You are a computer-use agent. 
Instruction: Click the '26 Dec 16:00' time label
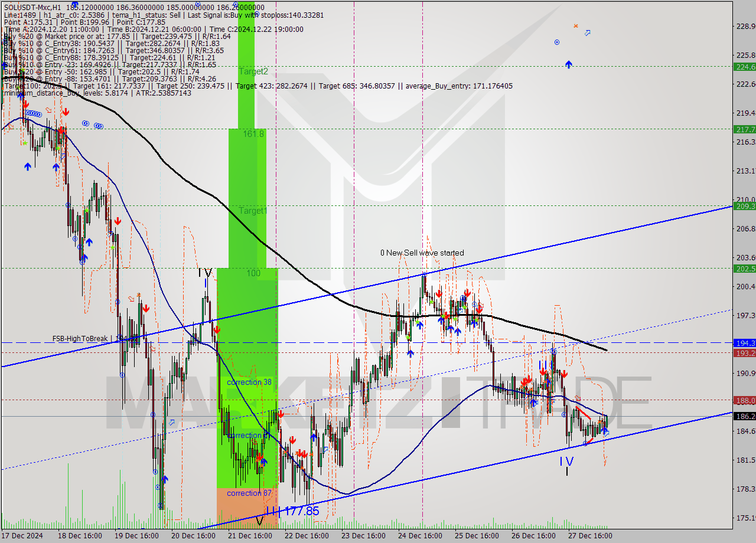coord(533,536)
